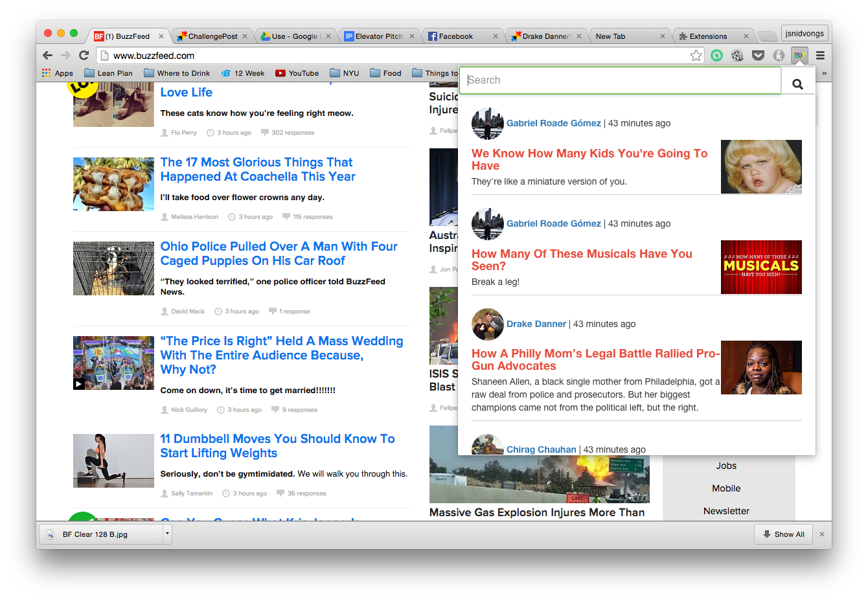This screenshot has height=601, width=868.
Task: Focus the popup Search field
Action: click(x=620, y=80)
